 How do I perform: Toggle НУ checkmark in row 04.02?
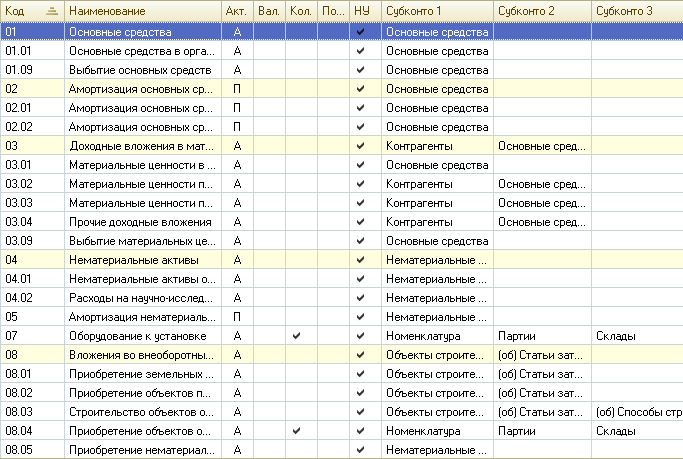click(360, 298)
